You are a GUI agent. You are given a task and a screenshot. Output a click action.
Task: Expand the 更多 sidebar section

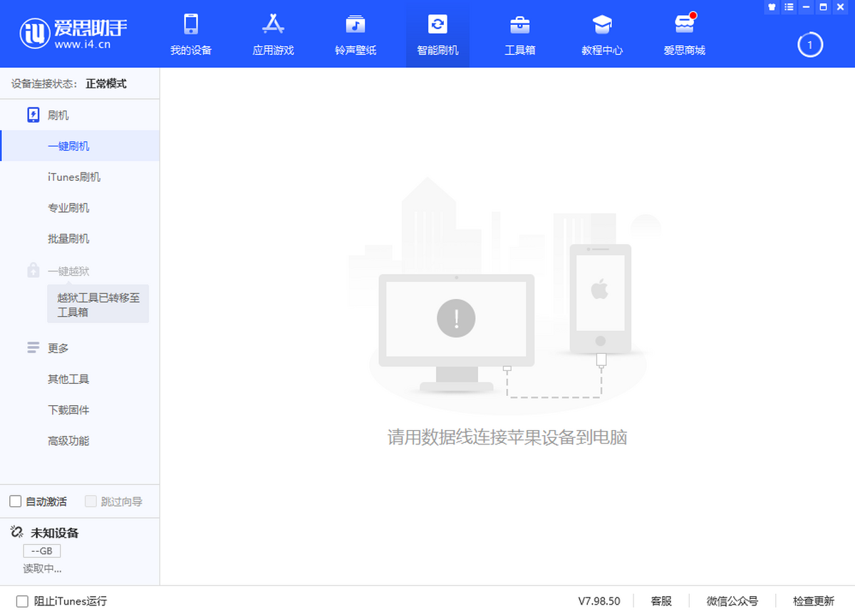click(58, 348)
